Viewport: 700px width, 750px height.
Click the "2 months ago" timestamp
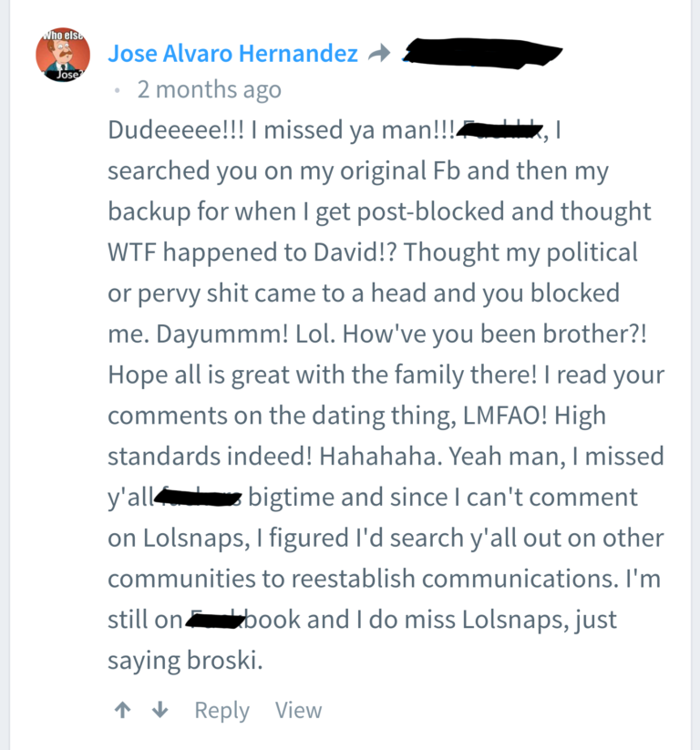coord(209,90)
